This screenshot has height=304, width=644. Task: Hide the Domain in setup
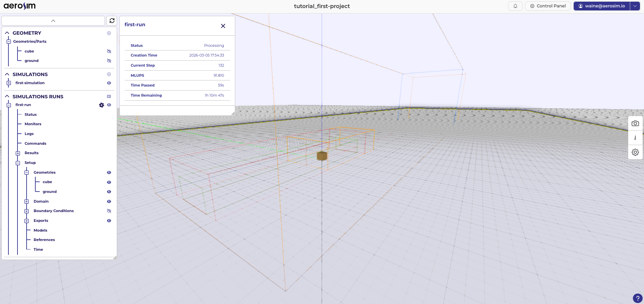[x=109, y=202]
